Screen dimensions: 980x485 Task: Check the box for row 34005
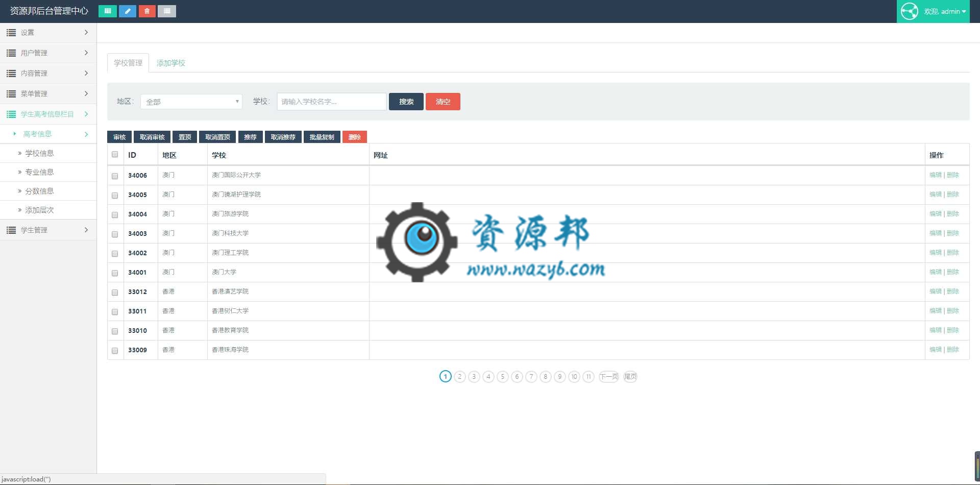(115, 196)
